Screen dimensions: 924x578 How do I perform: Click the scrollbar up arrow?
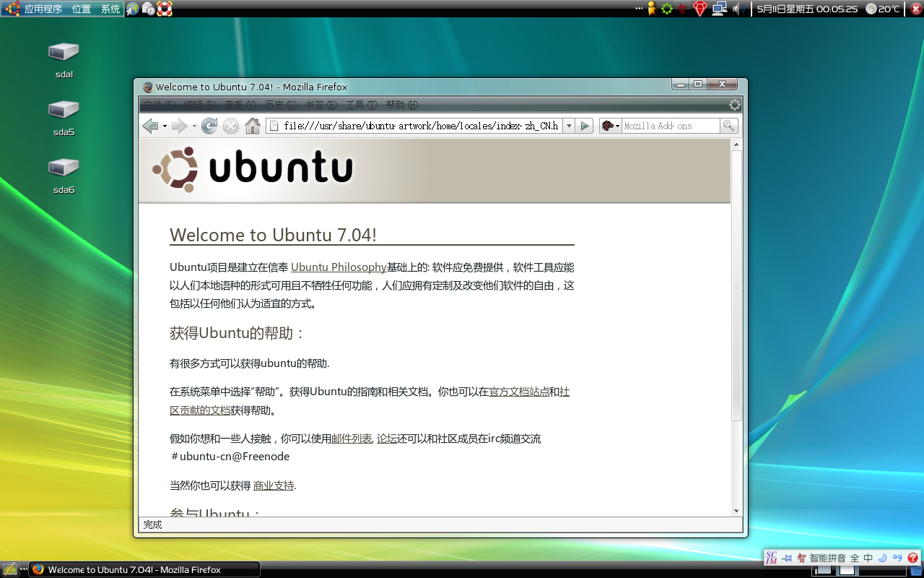click(736, 144)
